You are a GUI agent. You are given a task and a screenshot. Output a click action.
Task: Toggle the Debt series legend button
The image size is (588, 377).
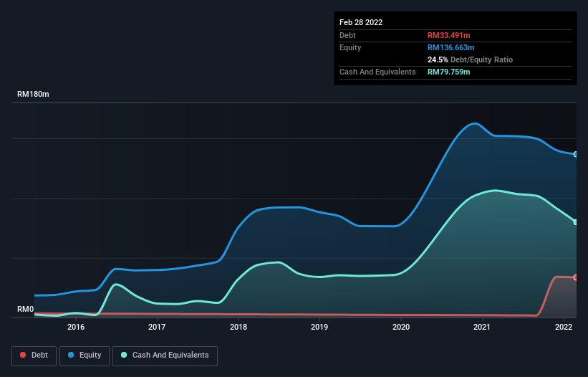(34, 355)
